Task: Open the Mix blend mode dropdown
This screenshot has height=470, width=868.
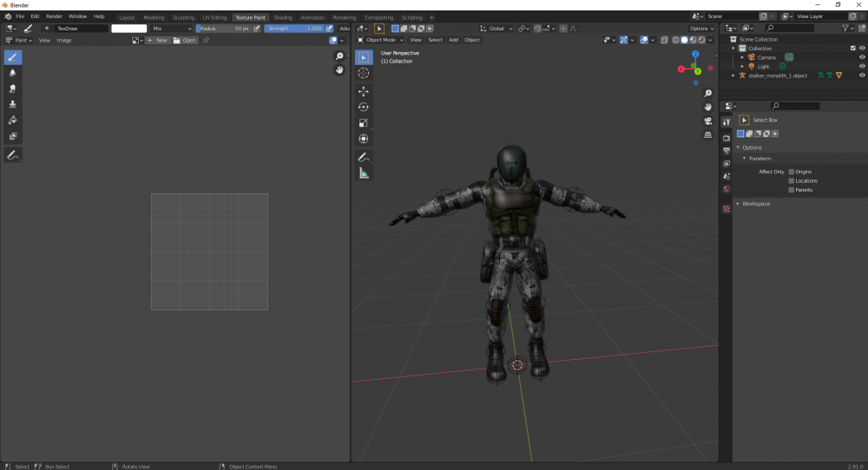Action: click(172, 29)
